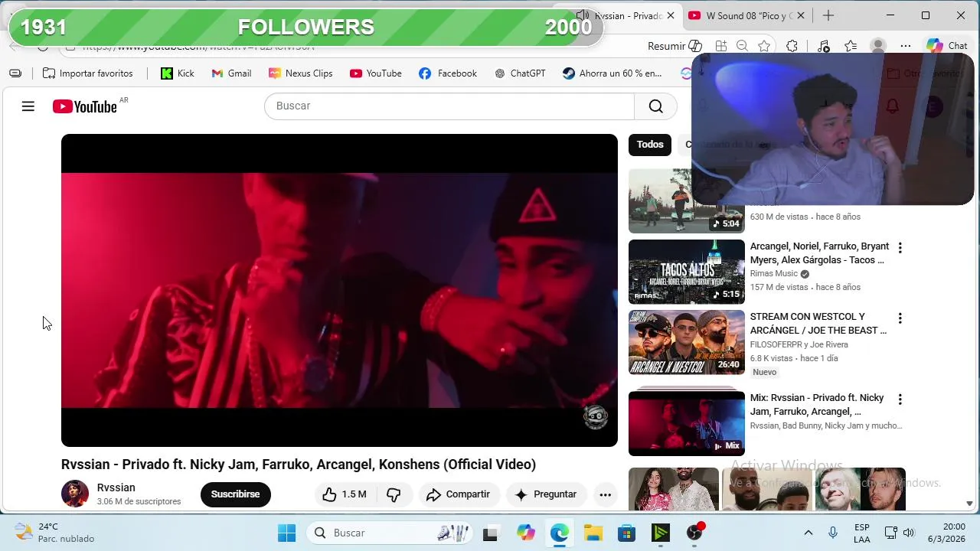Open the 'Ahorra un 60 % en...' bookmark
The height and width of the screenshot is (551, 980).
tap(612, 73)
